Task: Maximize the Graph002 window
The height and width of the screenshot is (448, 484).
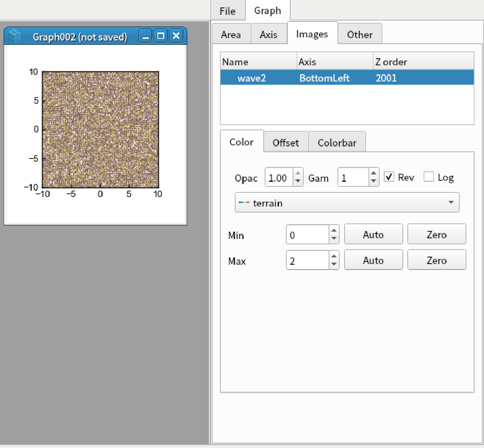Action: click(161, 36)
